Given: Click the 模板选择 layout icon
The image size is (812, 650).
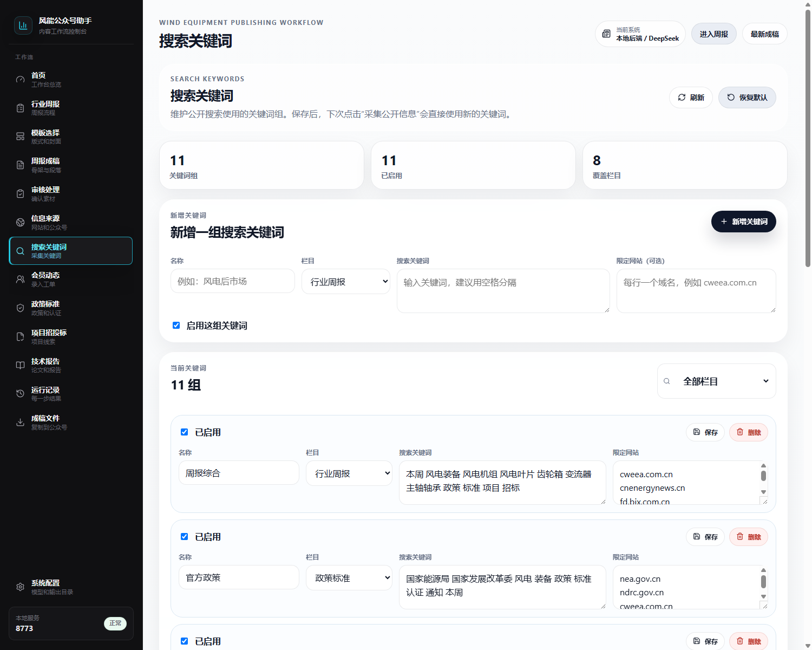Looking at the screenshot, I should coord(20,136).
